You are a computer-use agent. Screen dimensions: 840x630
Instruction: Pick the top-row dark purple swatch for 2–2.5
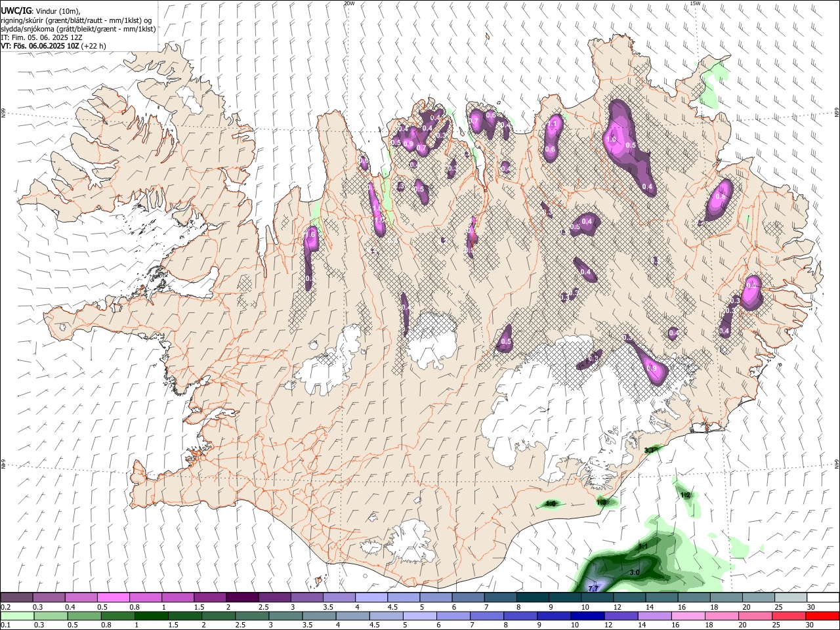pyautogui.click(x=242, y=598)
